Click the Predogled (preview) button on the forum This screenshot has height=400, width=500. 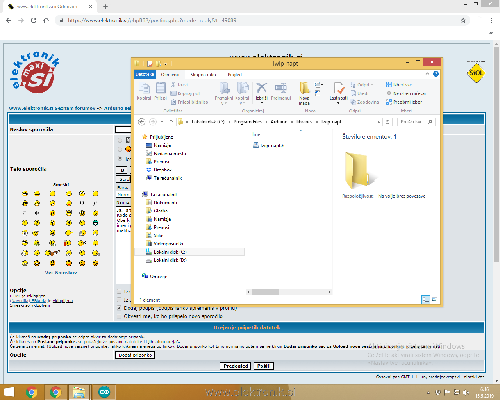point(236,366)
